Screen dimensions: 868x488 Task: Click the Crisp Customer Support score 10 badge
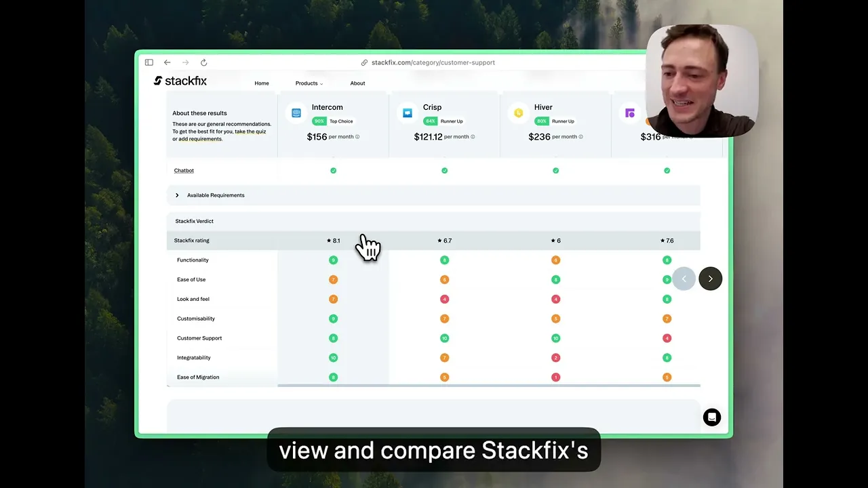(x=444, y=338)
